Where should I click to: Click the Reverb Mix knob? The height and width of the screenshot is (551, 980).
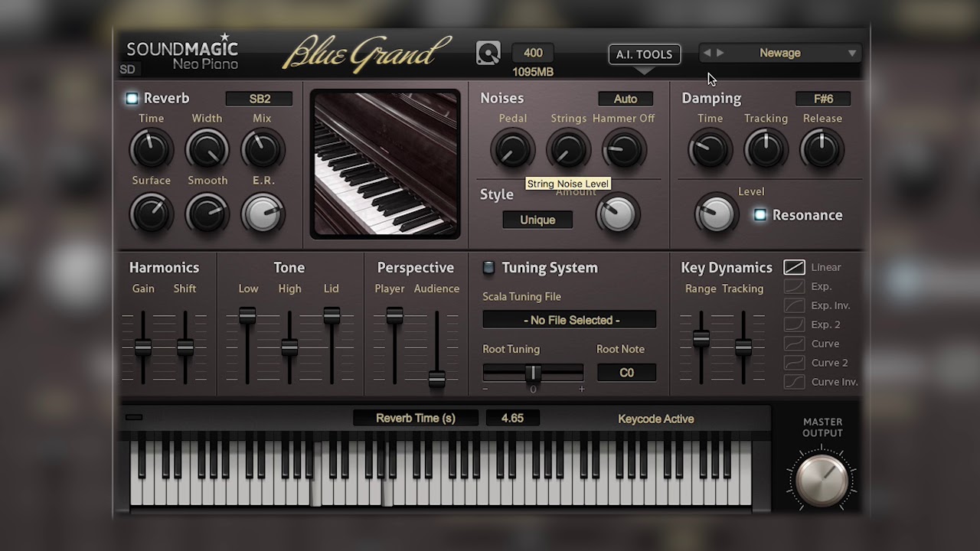coord(263,148)
